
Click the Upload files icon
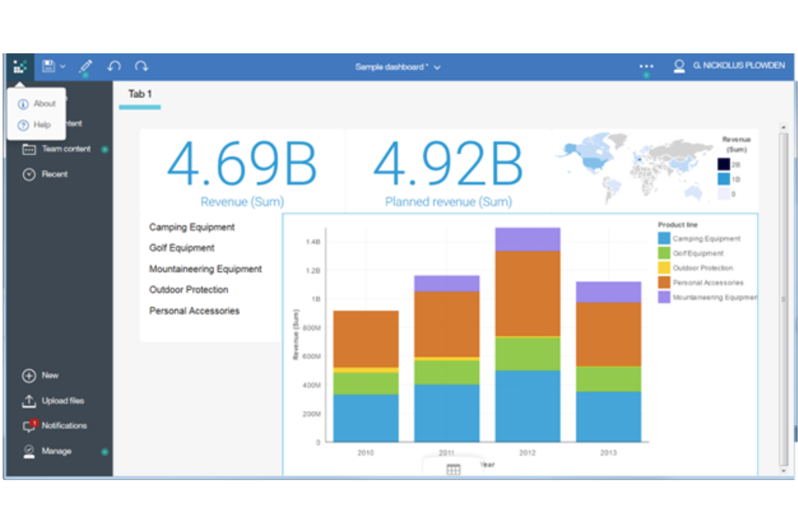tap(29, 400)
